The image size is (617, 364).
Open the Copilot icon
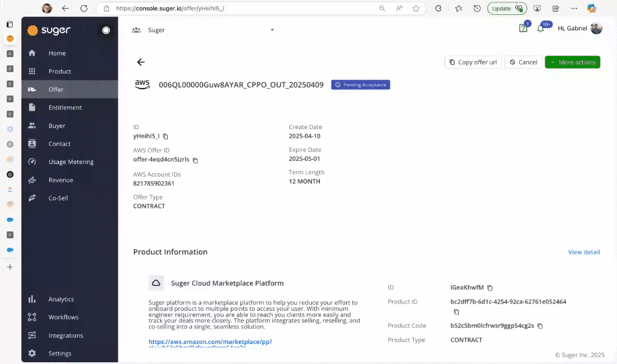591,8
